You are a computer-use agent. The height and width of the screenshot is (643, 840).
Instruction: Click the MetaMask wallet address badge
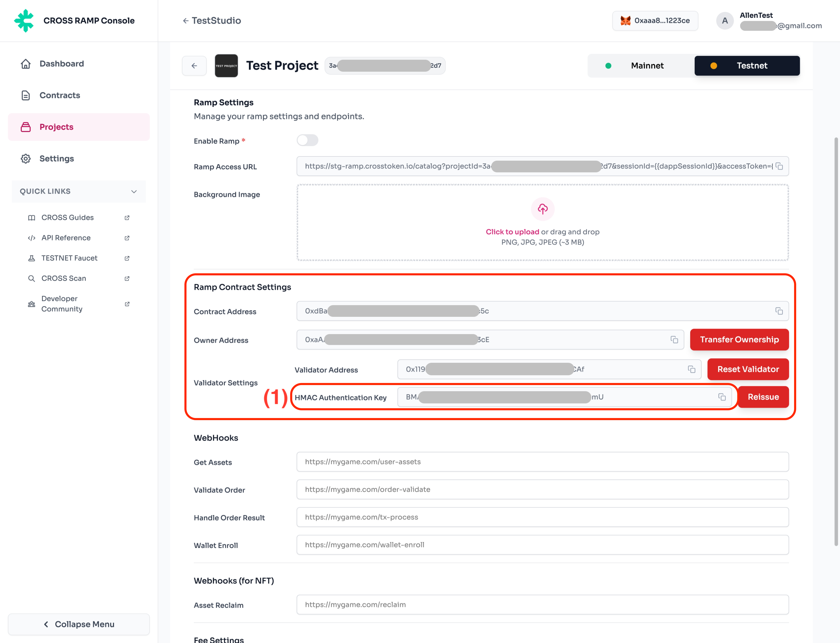655,21
